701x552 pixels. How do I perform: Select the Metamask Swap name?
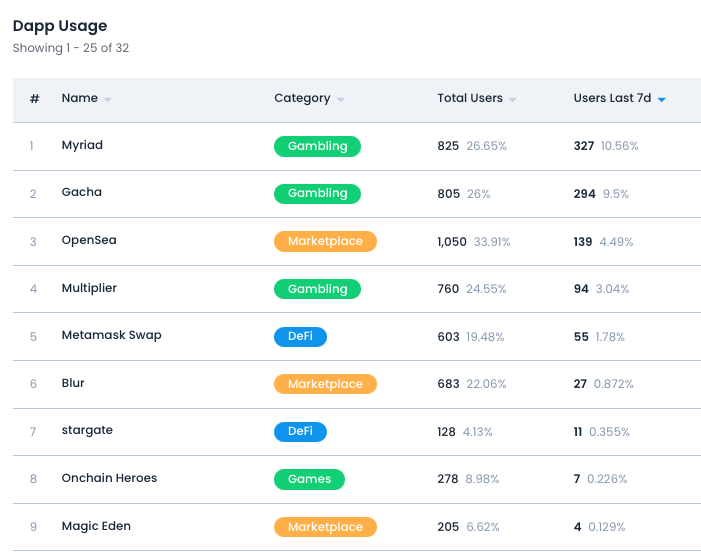pyautogui.click(x=111, y=335)
